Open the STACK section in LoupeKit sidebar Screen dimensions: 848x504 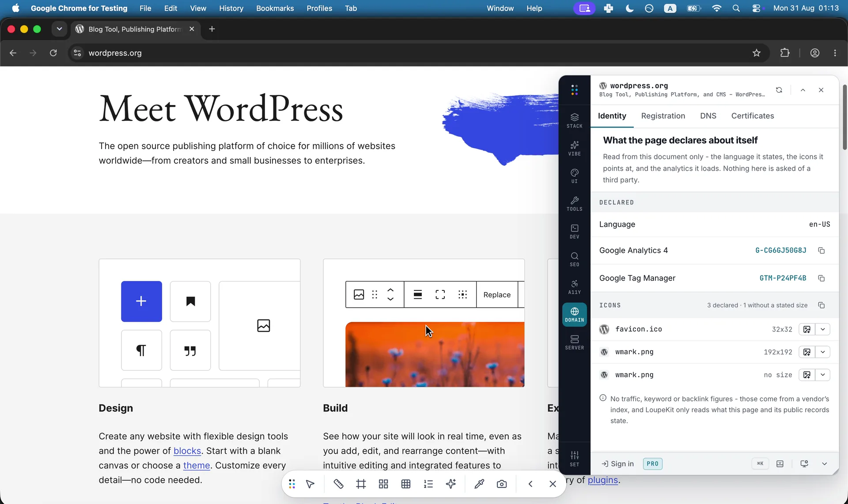pos(574,120)
